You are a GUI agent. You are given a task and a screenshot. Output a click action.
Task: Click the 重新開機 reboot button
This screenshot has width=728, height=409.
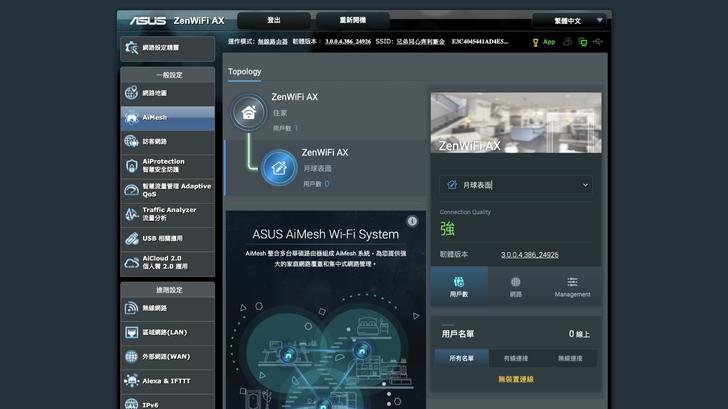coord(353,20)
